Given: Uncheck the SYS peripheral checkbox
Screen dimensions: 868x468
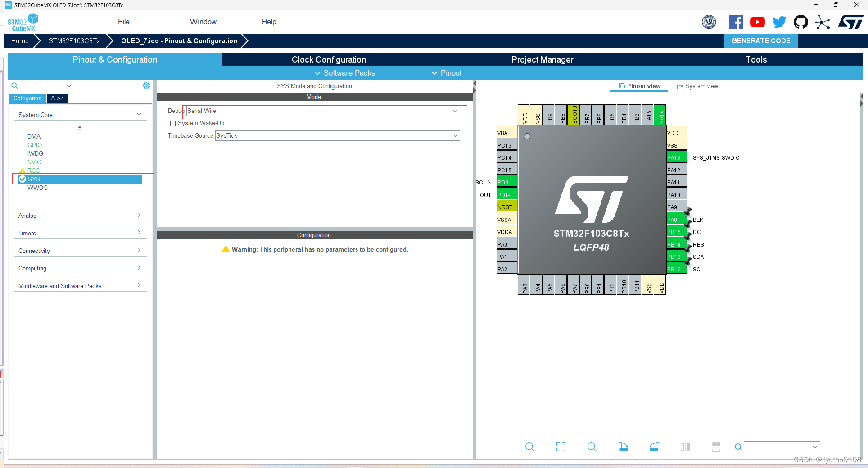Looking at the screenshot, I should 22,179.
